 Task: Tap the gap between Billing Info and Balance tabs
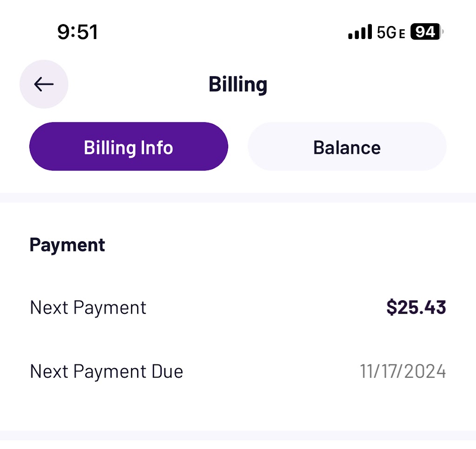click(x=238, y=147)
